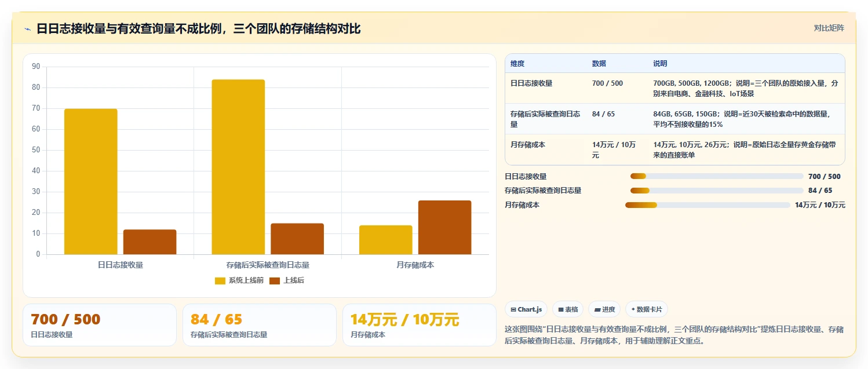Click the 日日志接收量 table row label
Screen dimensions: 868x369
pyautogui.click(x=531, y=83)
